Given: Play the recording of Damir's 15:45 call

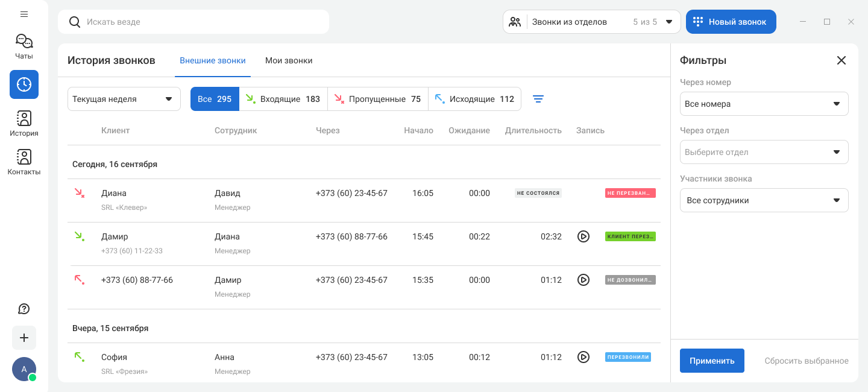Looking at the screenshot, I should click(583, 236).
